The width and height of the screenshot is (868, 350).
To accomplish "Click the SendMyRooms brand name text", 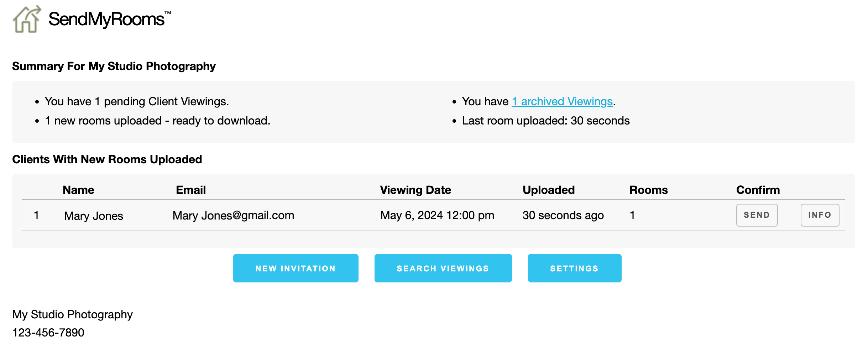I will point(106,19).
